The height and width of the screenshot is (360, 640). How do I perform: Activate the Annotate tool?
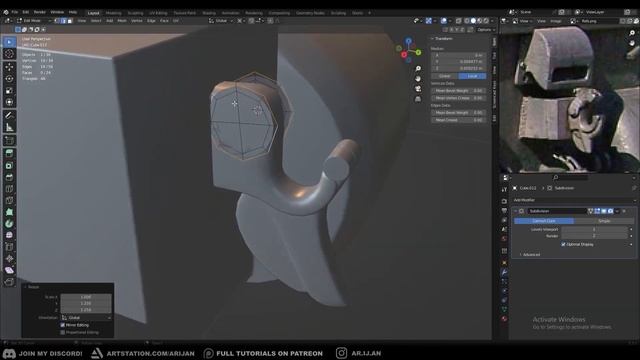point(9,116)
